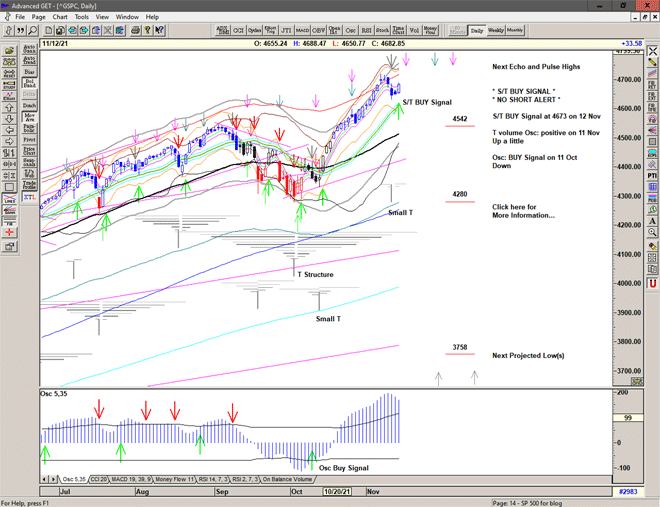Click the 10/20/21 date marker on axis
This screenshot has height=507, width=660.
(337, 493)
